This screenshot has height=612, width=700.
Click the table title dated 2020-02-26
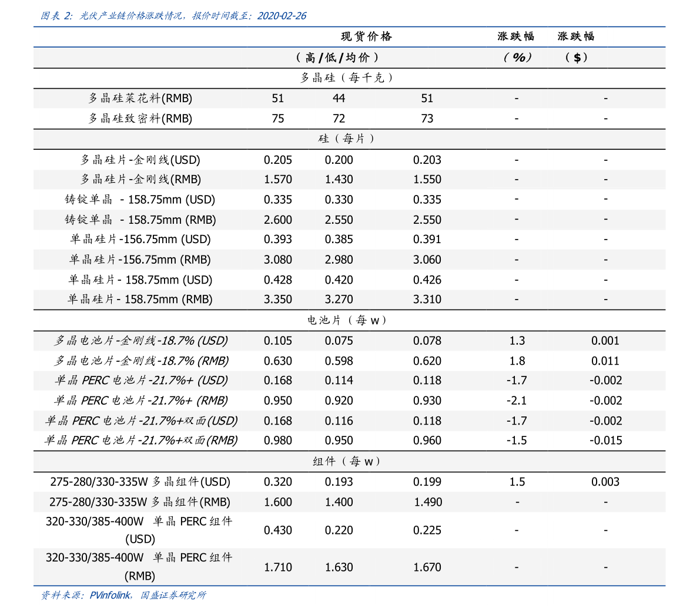(173, 16)
